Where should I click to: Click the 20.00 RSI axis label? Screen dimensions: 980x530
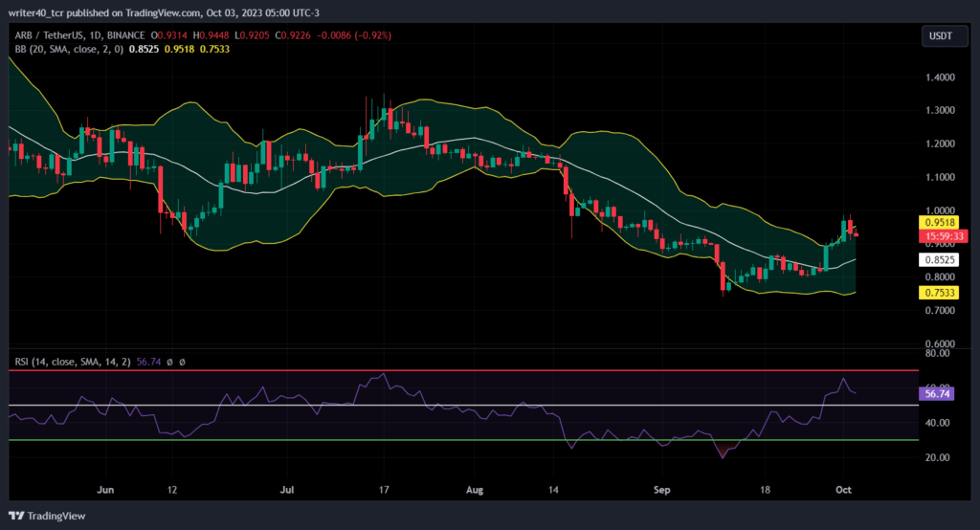(x=937, y=457)
